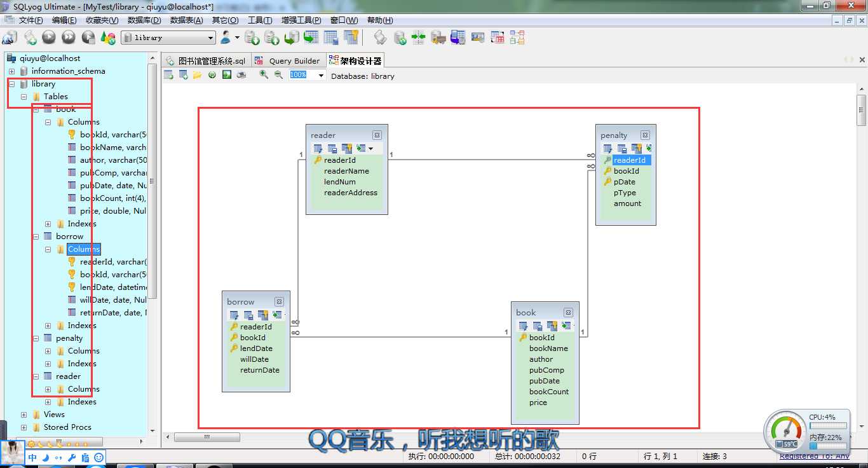The height and width of the screenshot is (468, 868).
Task: Expand the Views folder node
Action: click(24, 415)
